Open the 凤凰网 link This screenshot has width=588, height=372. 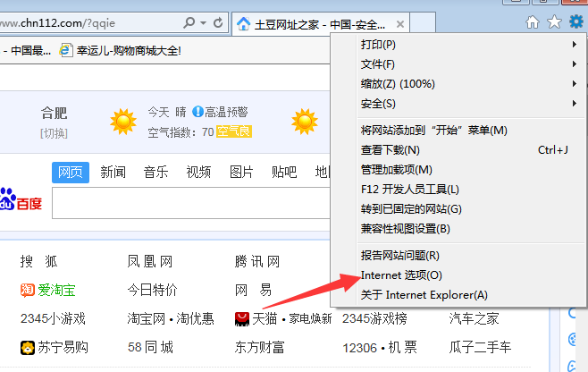[149, 261]
